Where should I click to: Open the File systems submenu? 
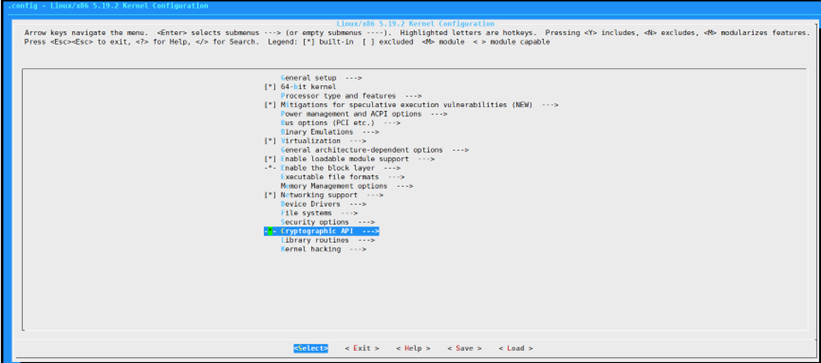(319, 213)
